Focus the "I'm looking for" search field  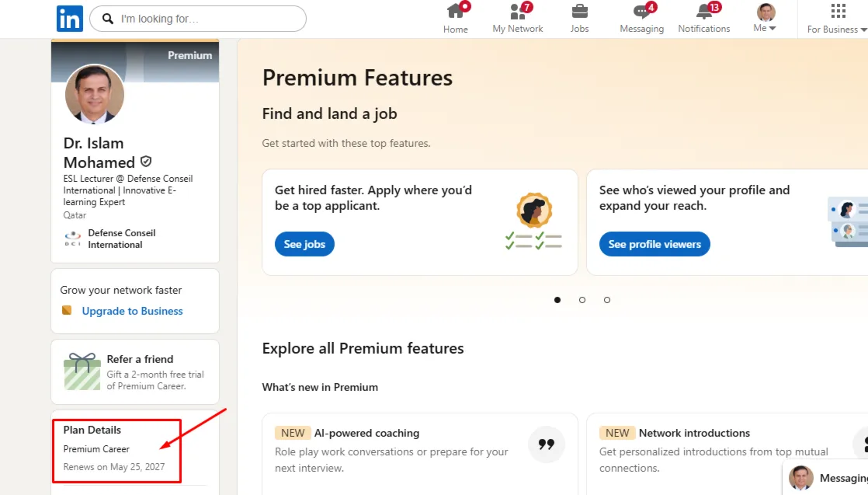click(198, 19)
